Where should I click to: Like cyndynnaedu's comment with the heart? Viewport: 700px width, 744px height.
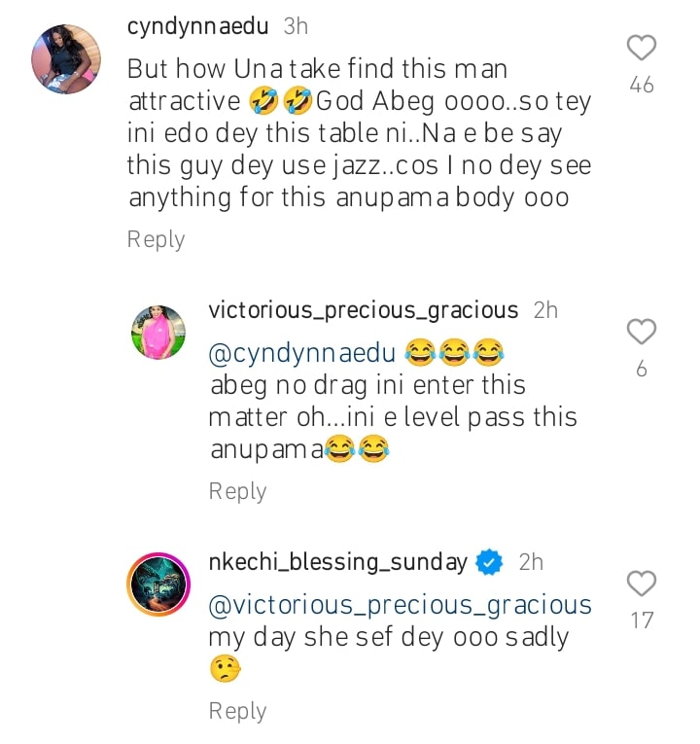point(642,48)
